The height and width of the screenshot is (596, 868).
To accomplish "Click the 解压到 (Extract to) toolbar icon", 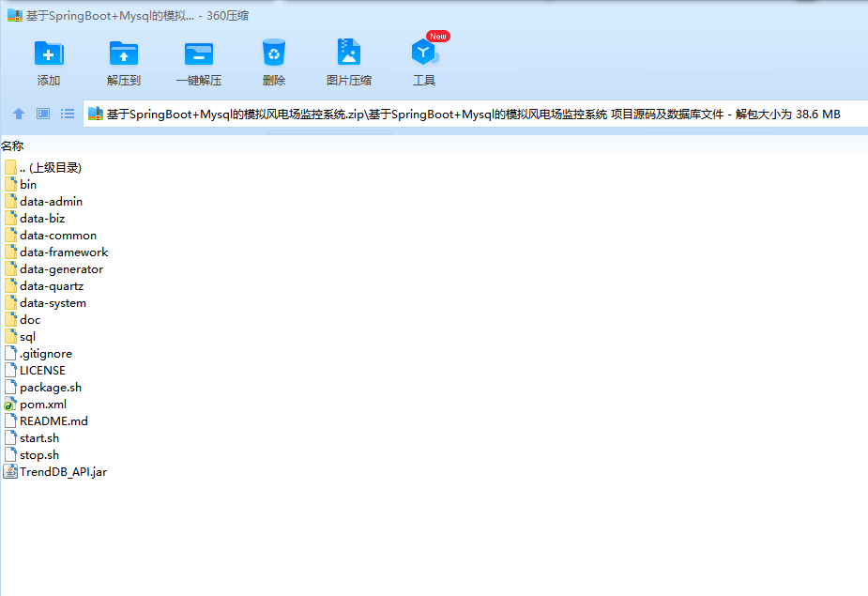I will (x=124, y=53).
